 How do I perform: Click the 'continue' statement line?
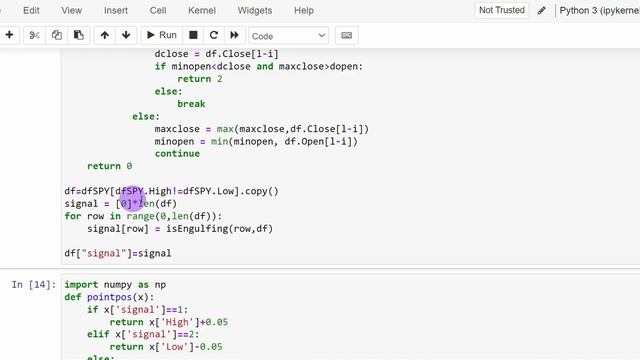(177, 153)
